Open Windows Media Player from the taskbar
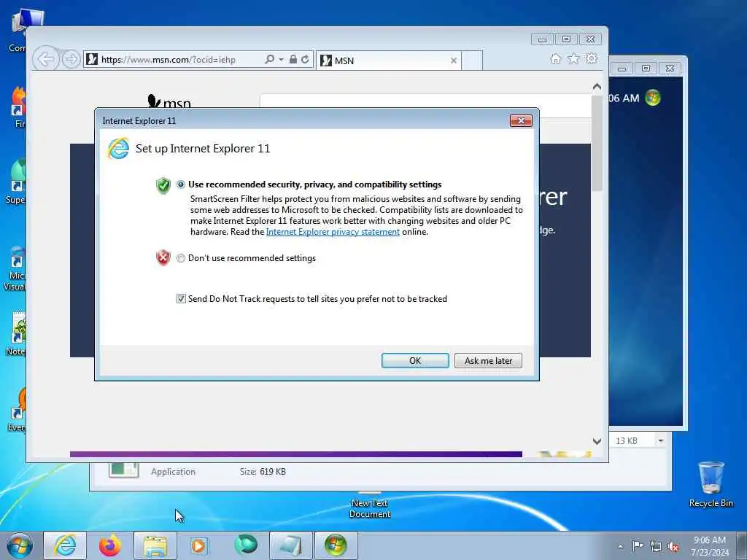747x560 pixels. 200,545
